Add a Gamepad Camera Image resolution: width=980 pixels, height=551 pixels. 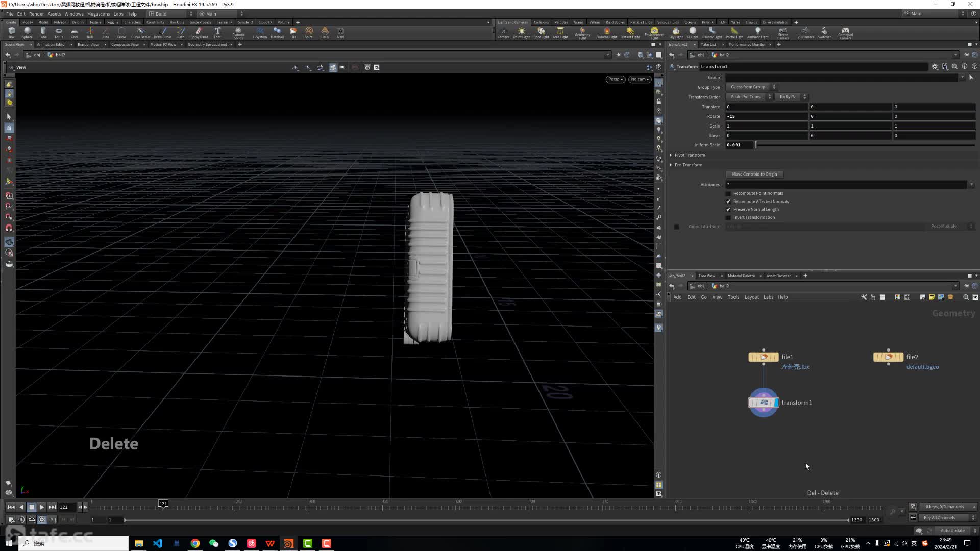tap(845, 33)
